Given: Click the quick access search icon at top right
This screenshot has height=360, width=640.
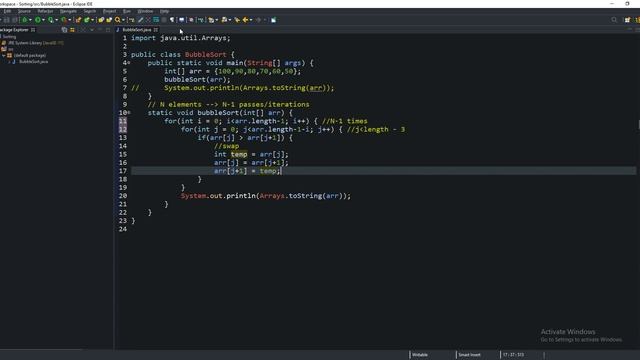Looking at the screenshot, I should pos(614,20).
